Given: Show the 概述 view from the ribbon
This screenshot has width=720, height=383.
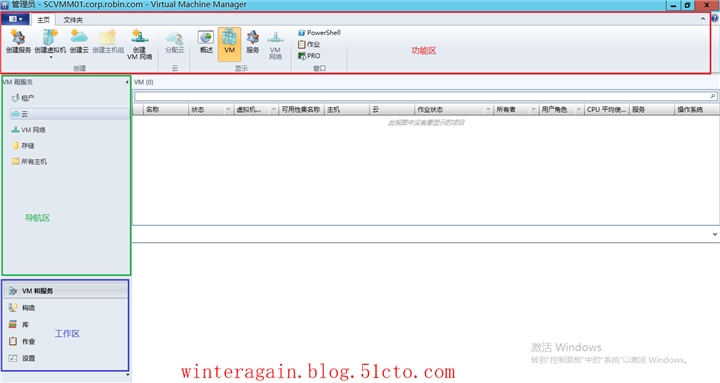Looking at the screenshot, I should point(206,42).
